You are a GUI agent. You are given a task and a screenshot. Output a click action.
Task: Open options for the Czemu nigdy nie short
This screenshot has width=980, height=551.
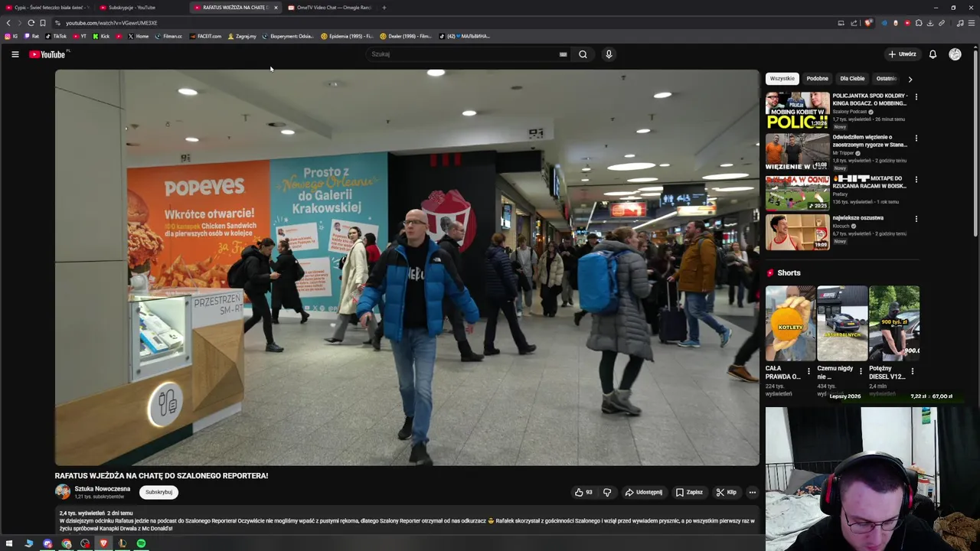[x=861, y=371]
